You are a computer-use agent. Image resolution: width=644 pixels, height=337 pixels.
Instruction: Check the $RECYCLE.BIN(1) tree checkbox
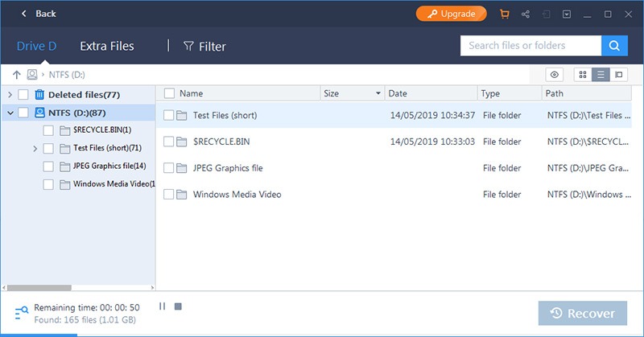coord(48,130)
